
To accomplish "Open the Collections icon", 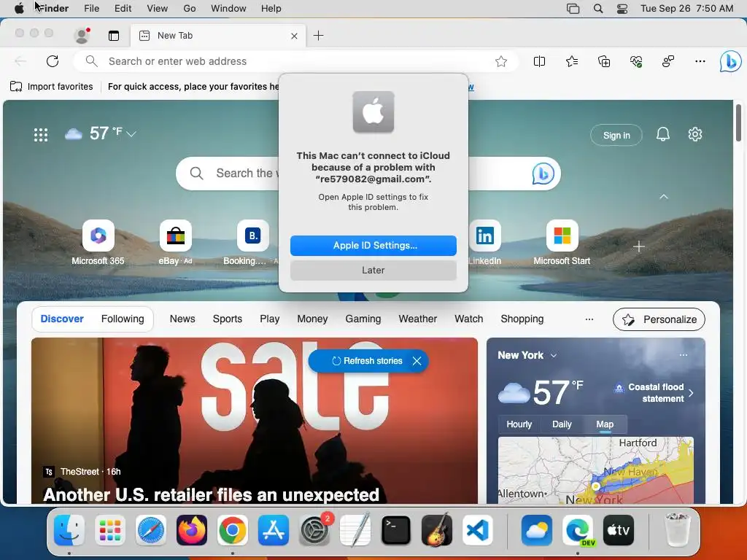I will [x=603, y=61].
